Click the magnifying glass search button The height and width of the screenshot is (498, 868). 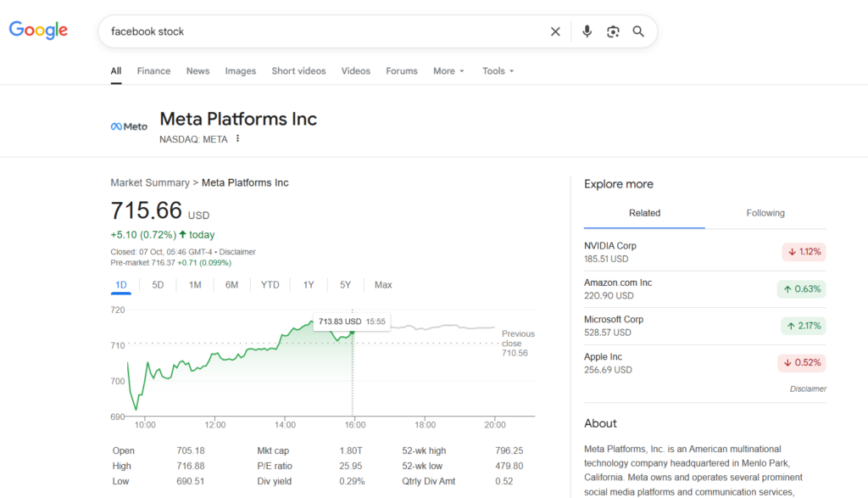coord(638,31)
